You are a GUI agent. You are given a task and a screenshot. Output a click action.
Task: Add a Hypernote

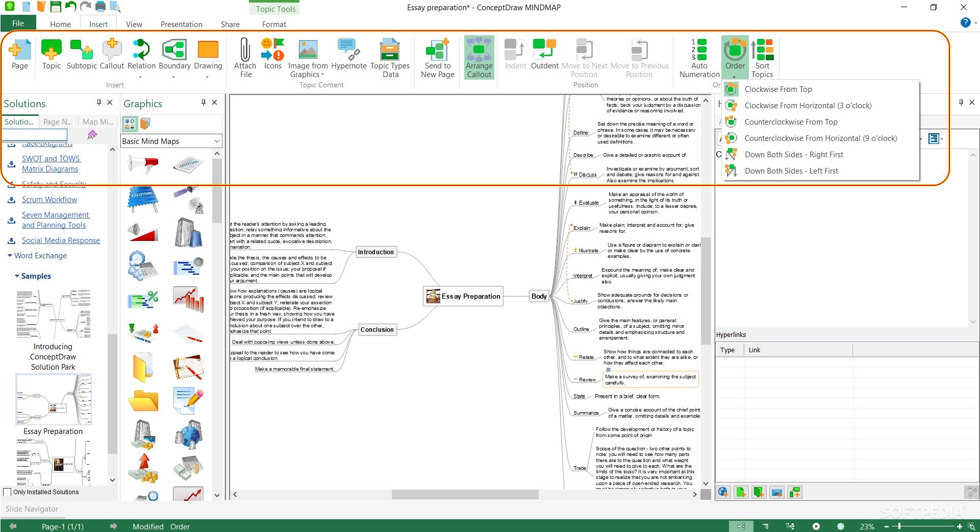[x=348, y=54]
